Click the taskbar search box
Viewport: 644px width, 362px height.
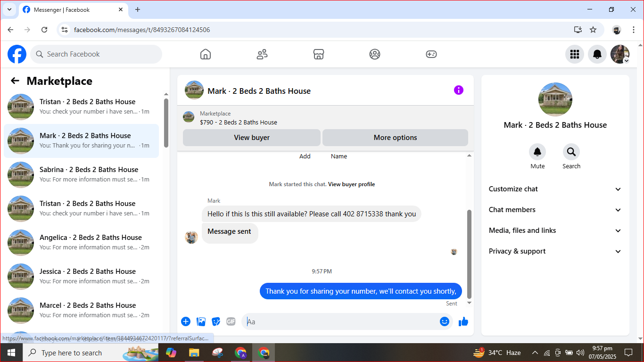[x=90, y=353]
